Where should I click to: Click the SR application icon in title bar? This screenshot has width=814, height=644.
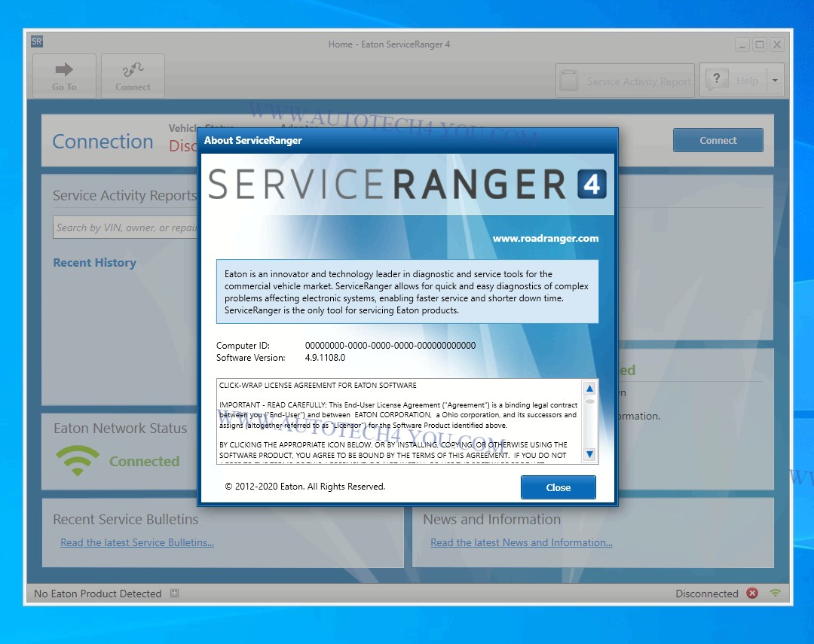click(37, 42)
